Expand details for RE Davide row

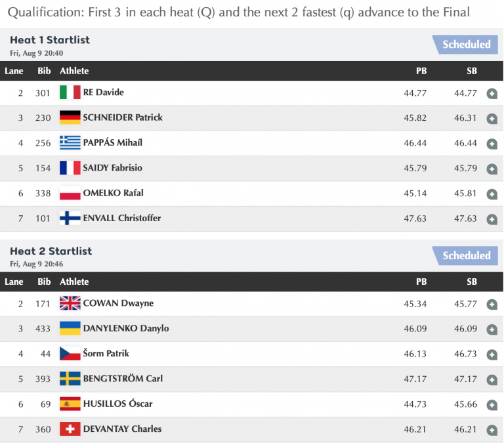coord(492,94)
